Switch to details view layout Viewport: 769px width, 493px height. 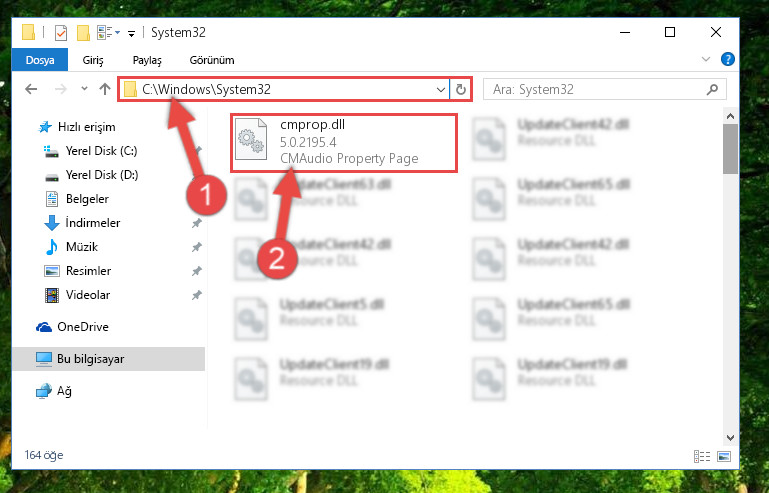coord(702,456)
